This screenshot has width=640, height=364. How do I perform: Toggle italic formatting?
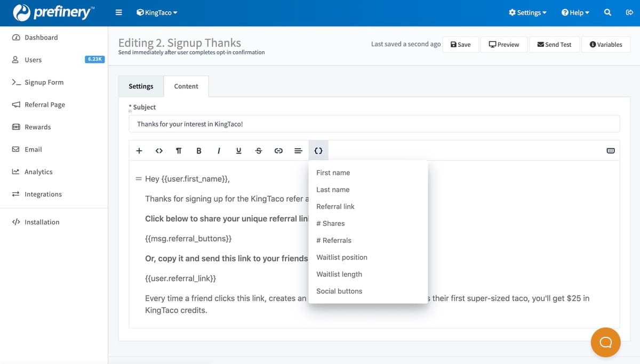point(219,151)
